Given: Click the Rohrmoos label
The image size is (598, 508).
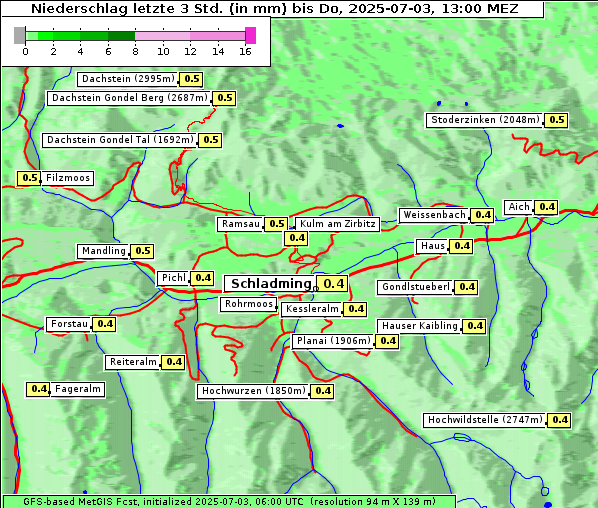Looking at the screenshot, I should click(x=249, y=304).
